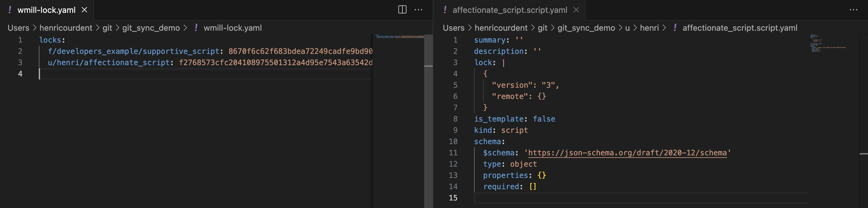The image size is (868, 208).
Task: Click the YAML file icon in right breadcrumb
Action: (675, 28)
